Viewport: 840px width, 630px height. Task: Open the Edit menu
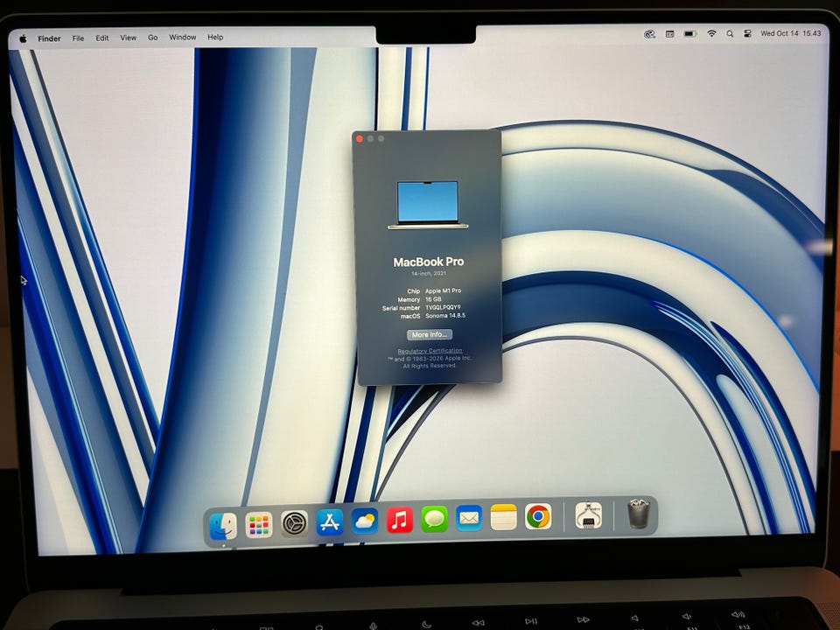[x=101, y=38]
